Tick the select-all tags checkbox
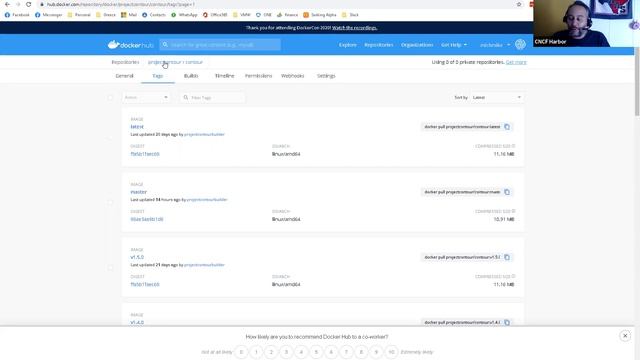640x360 pixels. point(110,98)
